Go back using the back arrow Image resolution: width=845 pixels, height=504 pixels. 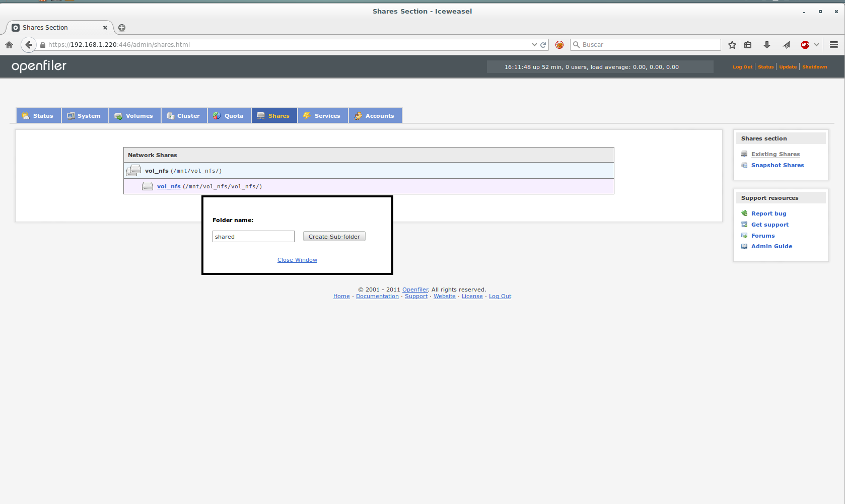tap(29, 45)
